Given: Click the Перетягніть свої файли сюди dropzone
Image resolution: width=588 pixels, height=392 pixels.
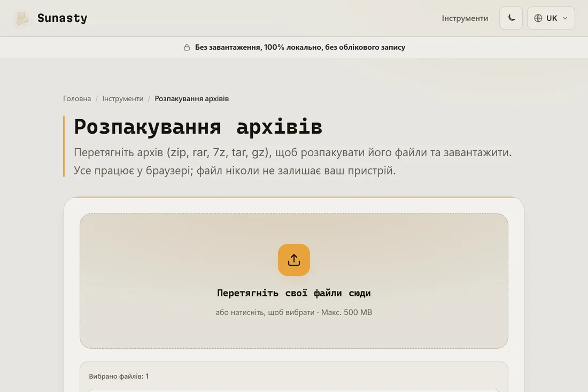Looking at the screenshot, I should pyautogui.click(x=294, y=281).
